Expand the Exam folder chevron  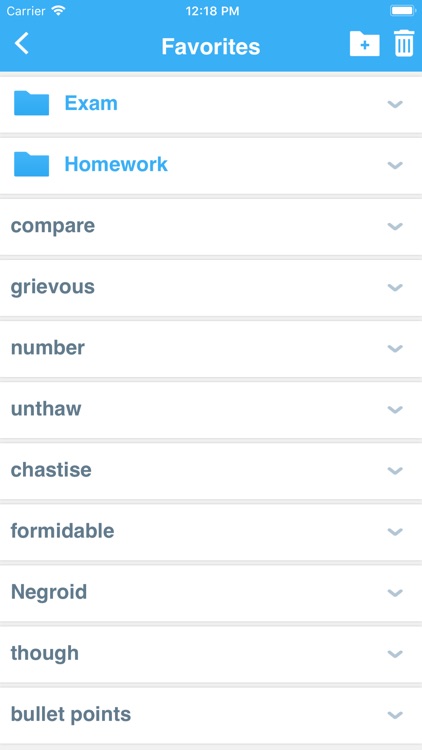pos(395,104)
